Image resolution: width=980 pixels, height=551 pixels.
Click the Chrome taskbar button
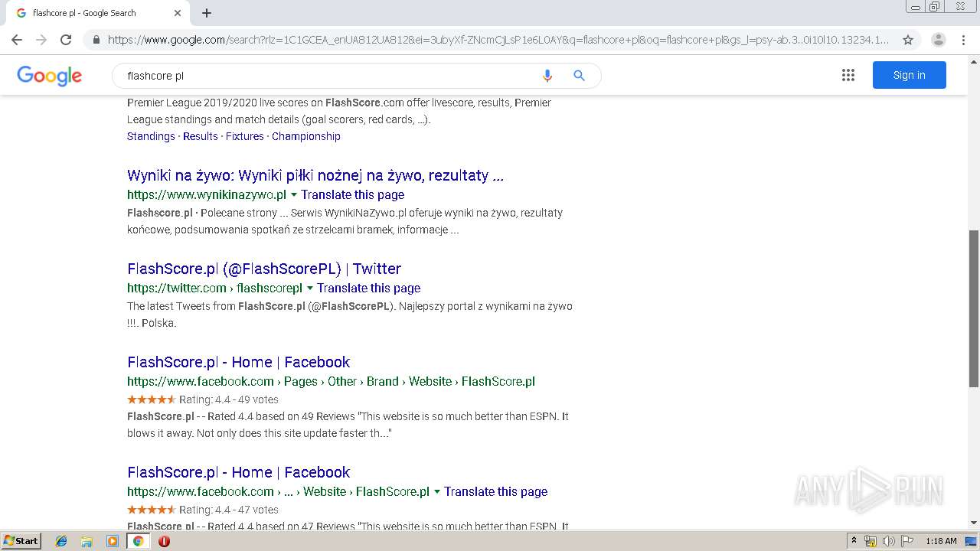[x=138, y=541]
